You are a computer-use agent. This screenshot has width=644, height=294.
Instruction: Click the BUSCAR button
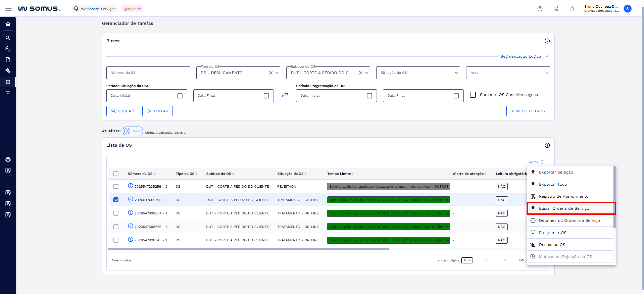pos(122,111)
